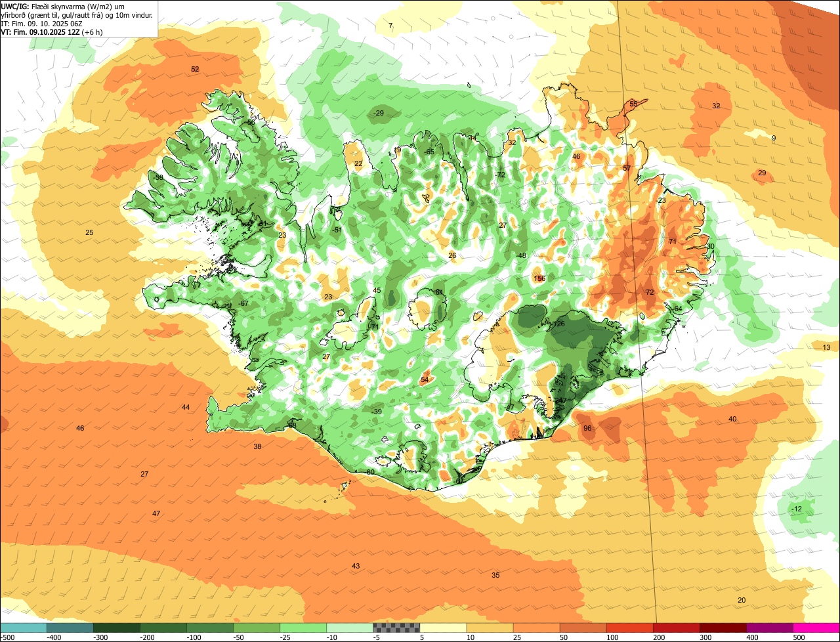
Task: Click the value 20 in the lower right
Action: [x=742, y=601]
